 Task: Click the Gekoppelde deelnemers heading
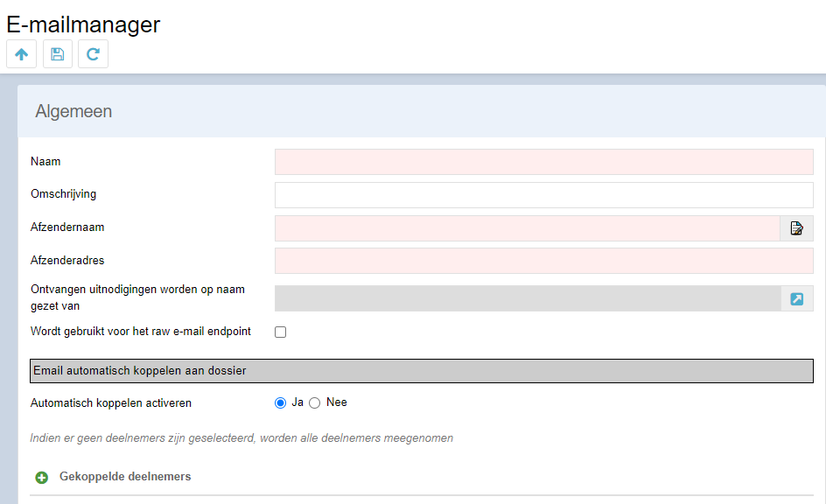pyautogui.click(x=125, y=477)
